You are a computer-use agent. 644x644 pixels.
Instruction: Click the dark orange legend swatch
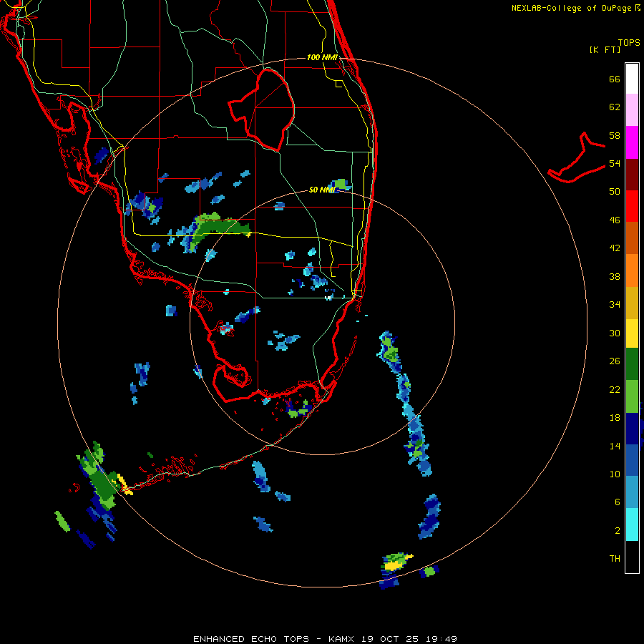(x=632, y=238)
